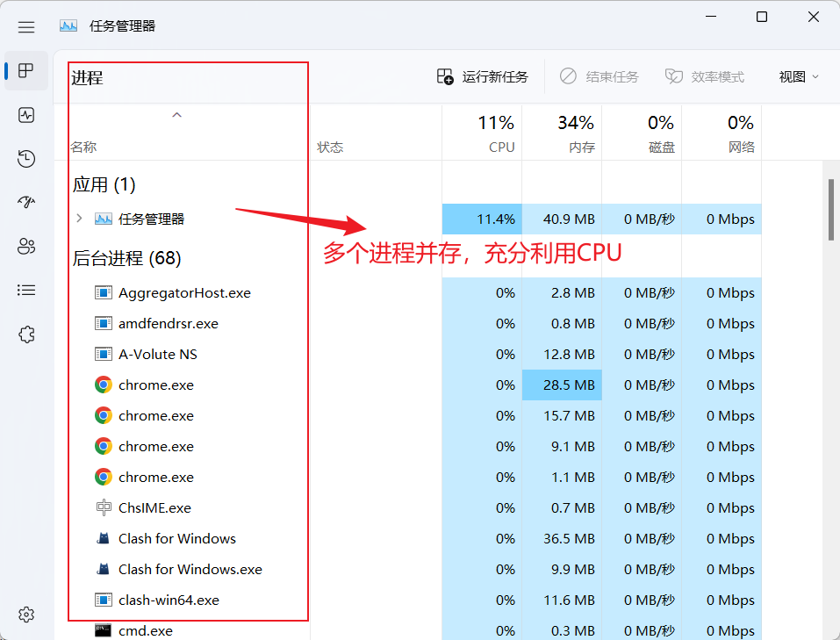Click the process list vertical scrollbar thumb
The height and width of the screenshot is (640, 840).
click(831, 210)
